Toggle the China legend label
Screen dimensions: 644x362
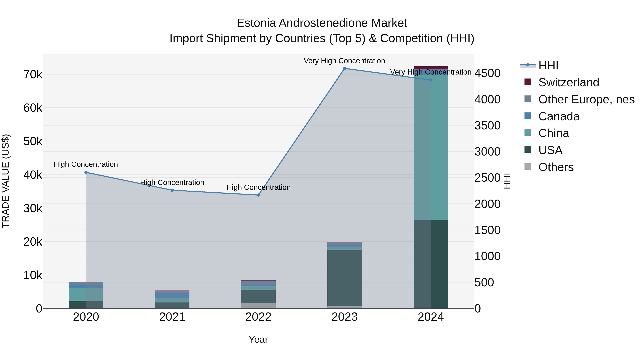tap(554, 133)
